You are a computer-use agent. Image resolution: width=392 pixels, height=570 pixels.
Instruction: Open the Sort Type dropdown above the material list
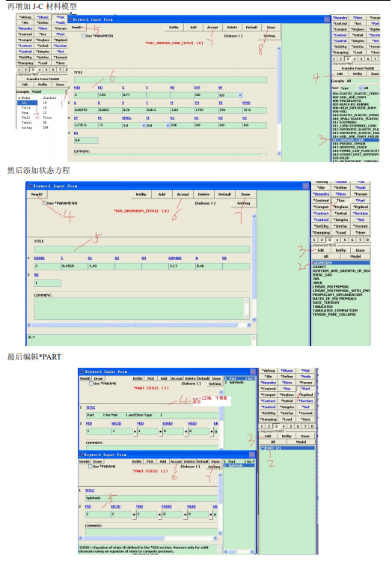361,88
